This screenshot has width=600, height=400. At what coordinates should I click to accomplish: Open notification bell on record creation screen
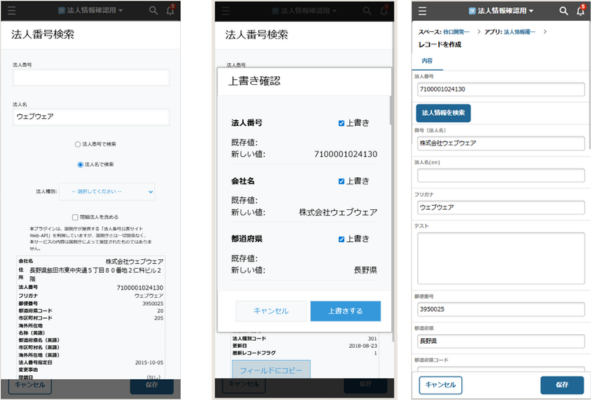580,11
